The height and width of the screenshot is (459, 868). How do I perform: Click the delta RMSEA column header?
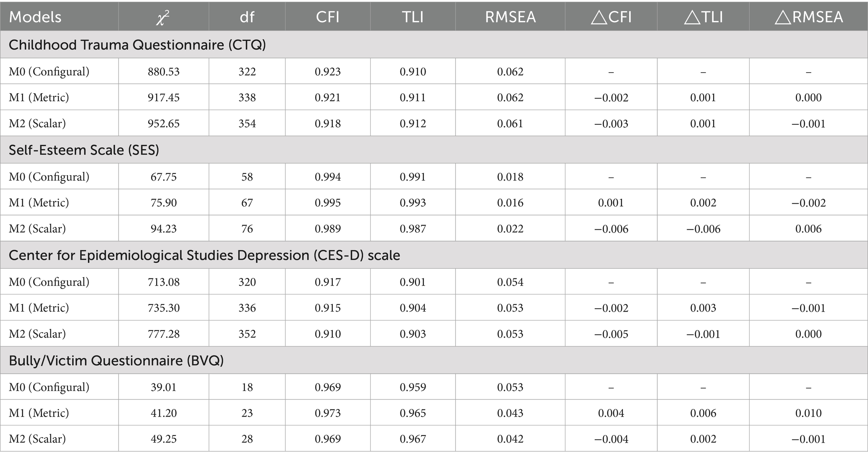click(x=808, y=17)
